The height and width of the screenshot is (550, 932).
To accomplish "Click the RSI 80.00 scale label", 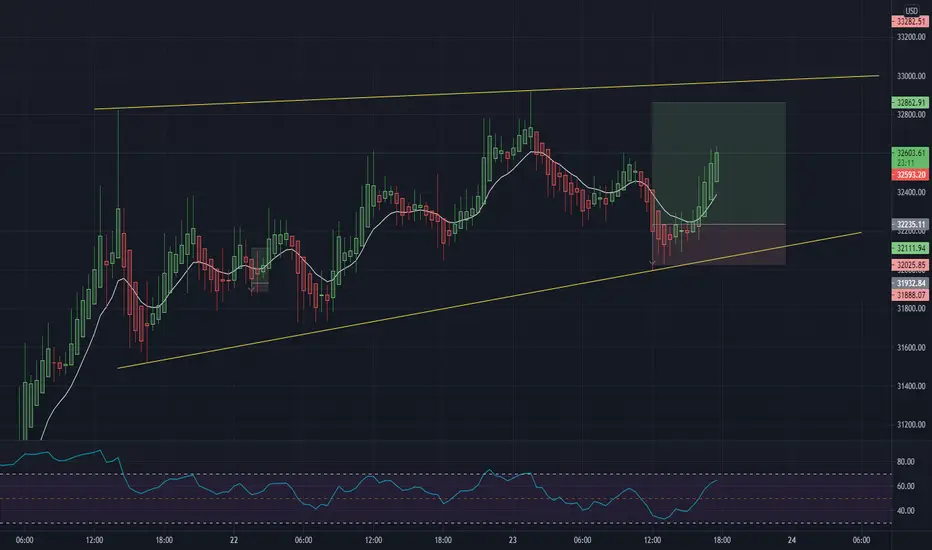I will [905, 461].
